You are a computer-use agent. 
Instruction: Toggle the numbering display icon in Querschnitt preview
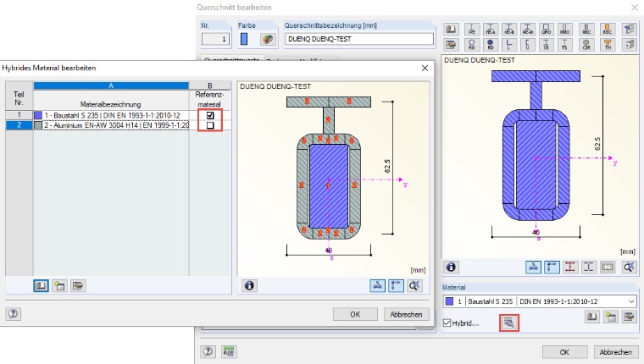(608, 267)
